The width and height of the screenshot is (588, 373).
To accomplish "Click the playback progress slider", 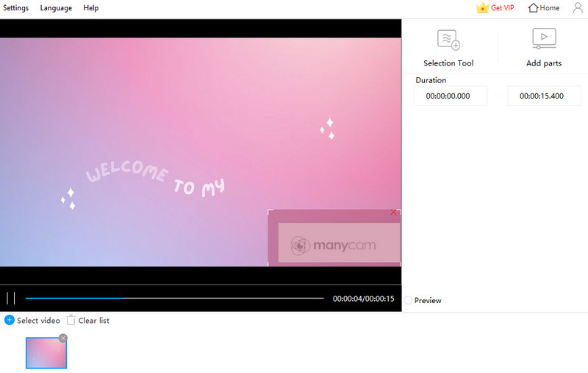I will [174, 299].
